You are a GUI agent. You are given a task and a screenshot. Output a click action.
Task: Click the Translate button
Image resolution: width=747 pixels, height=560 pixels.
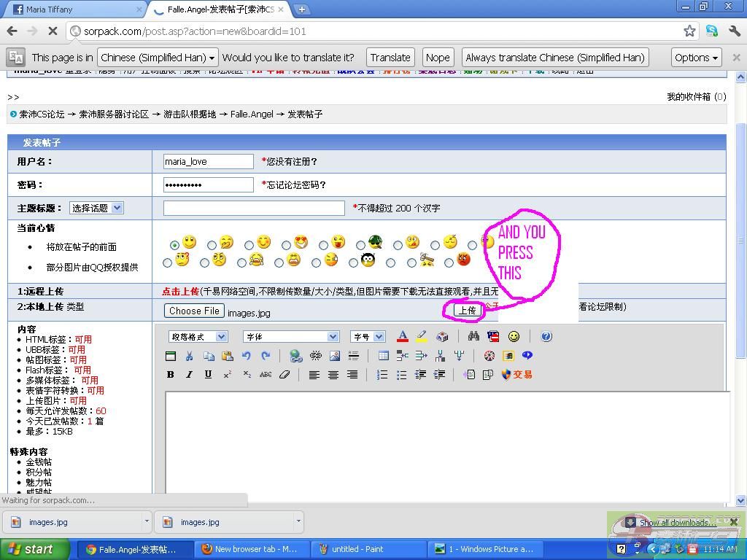[x=390, y=58]
